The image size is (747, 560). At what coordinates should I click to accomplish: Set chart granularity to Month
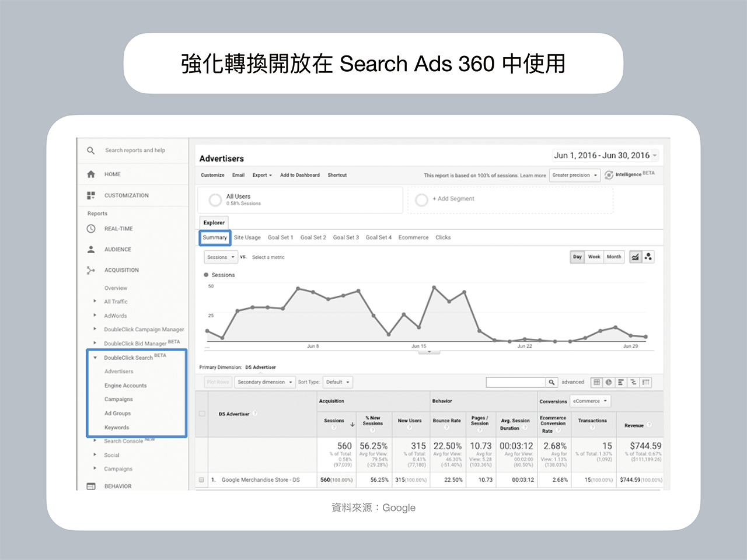click(x=614, y=257)
